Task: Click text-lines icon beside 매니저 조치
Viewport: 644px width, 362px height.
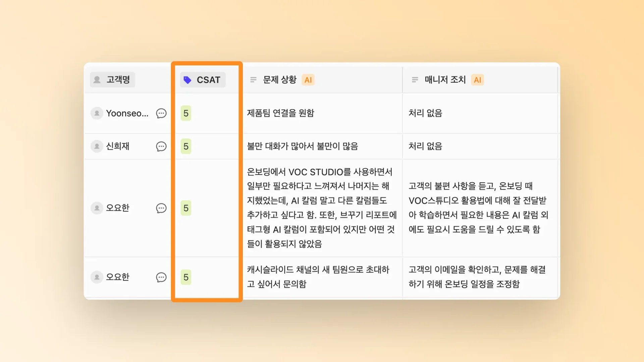Action: (415, 80)
